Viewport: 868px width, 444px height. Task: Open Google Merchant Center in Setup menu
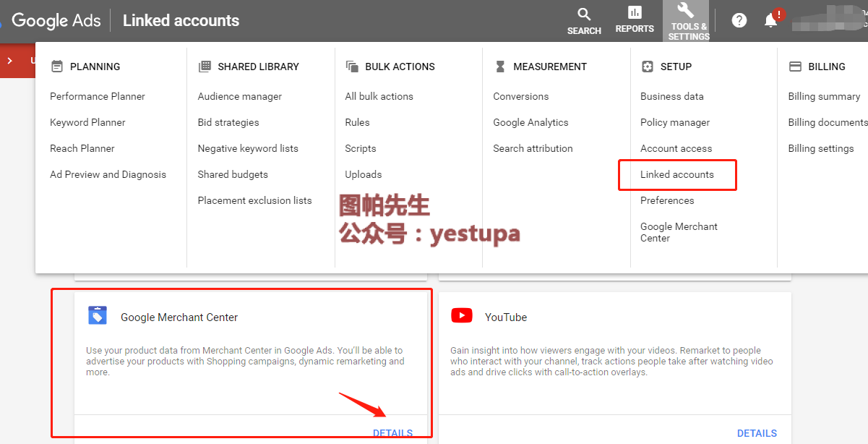679,232
